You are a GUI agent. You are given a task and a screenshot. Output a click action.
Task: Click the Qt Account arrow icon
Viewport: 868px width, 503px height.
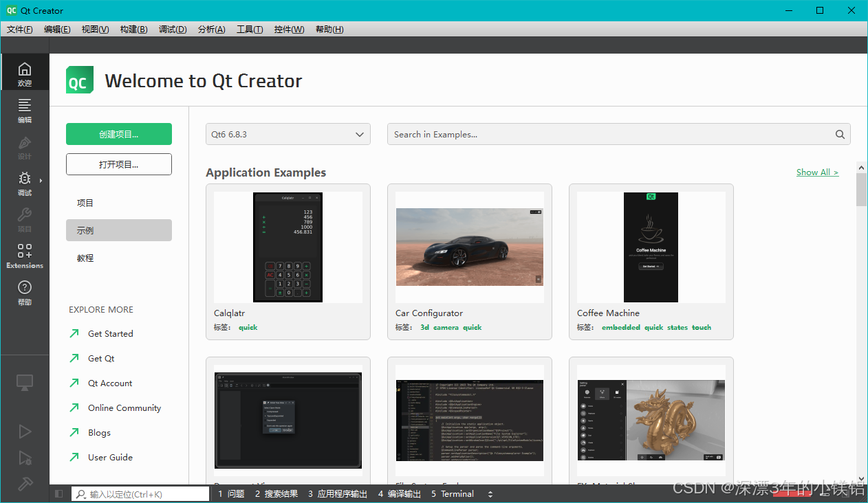click(x=74, y=383)
